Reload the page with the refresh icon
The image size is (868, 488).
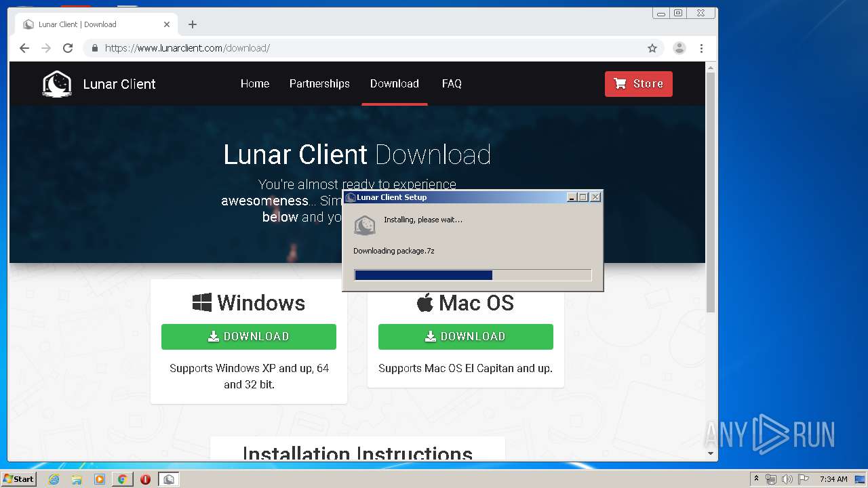click(68, 48)
